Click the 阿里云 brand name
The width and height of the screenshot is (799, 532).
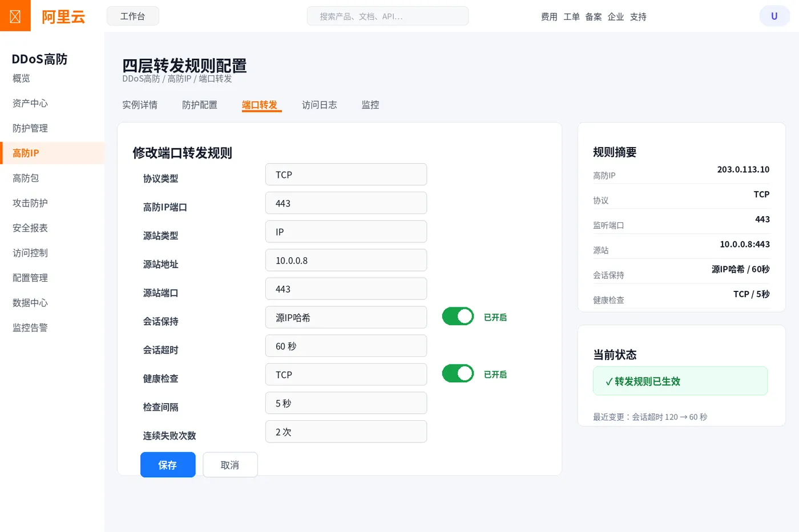click(63, 17)
